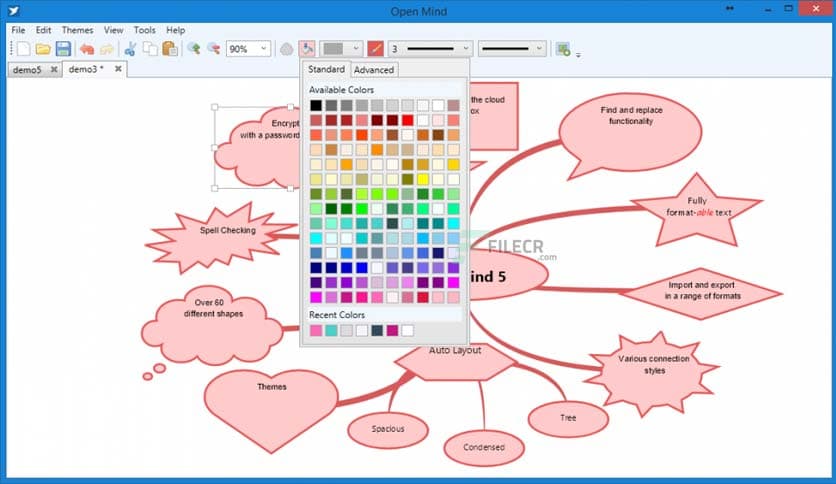Select the Spell Checking burst node
The image size is (836, 484).
click(x=221, y=237)
